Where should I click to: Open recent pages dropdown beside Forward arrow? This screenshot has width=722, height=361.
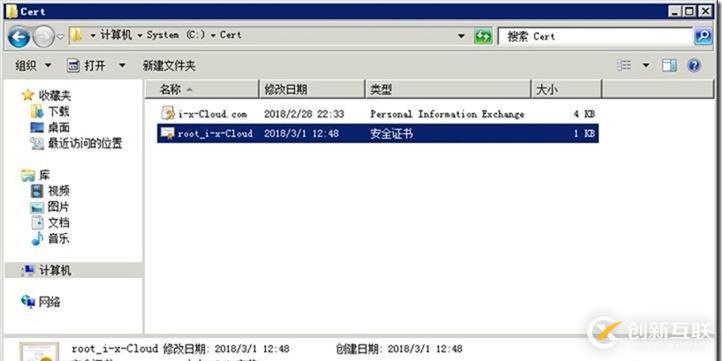(x=60, y=37)
